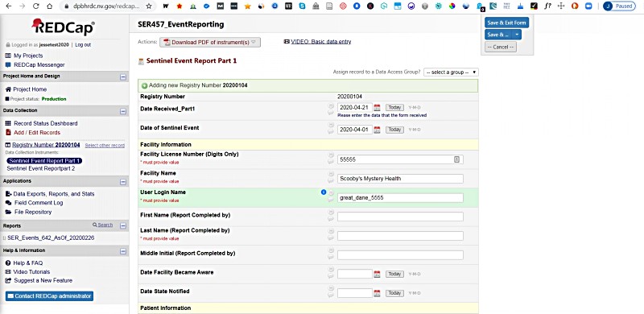Click the Cancel button
644x314 pixels.
tap(500, 47)
